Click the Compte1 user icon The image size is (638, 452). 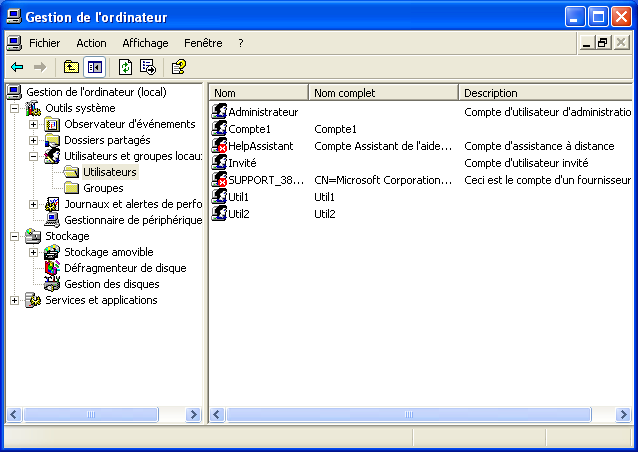(220, 129)
